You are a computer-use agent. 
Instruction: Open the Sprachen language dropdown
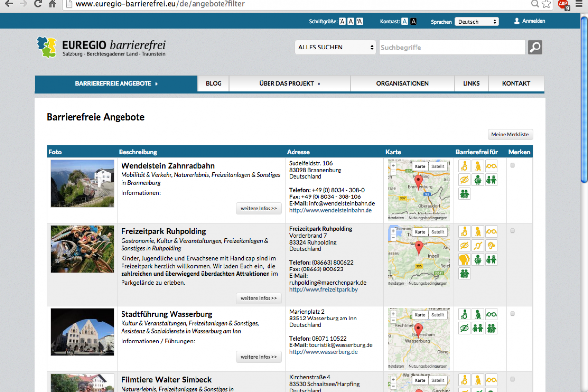[477, 22]
